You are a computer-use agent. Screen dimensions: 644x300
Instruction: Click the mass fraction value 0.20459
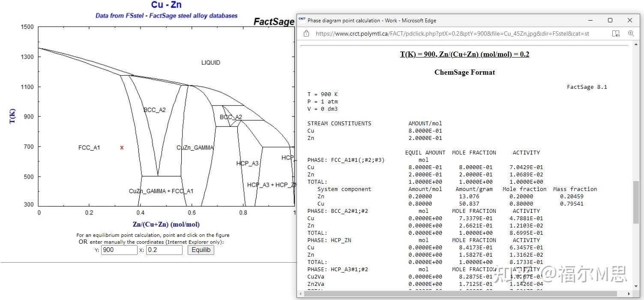(572, 197)
